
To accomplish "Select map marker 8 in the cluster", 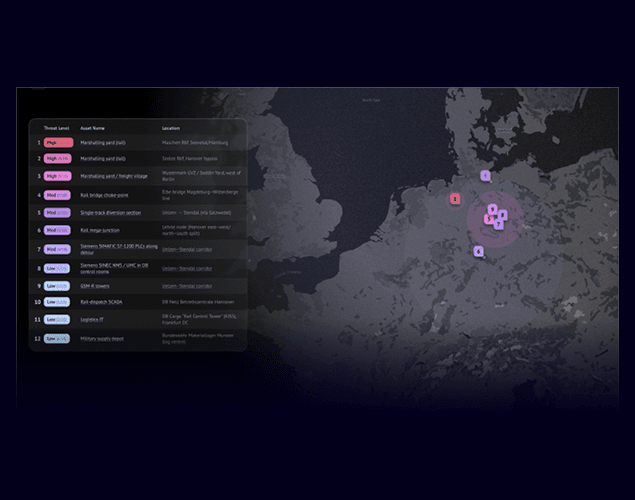I will [x=503, y=214].
